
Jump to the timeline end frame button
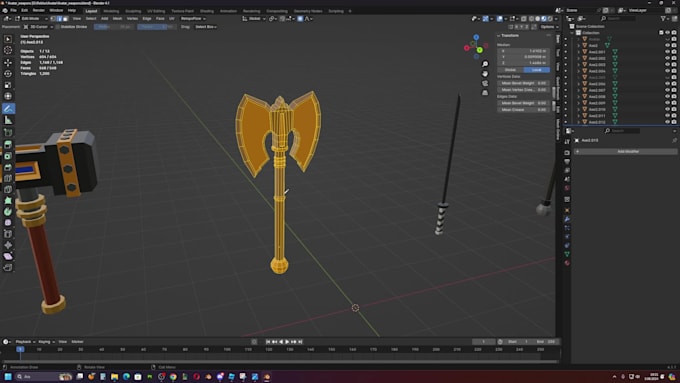tap(300, 342)
